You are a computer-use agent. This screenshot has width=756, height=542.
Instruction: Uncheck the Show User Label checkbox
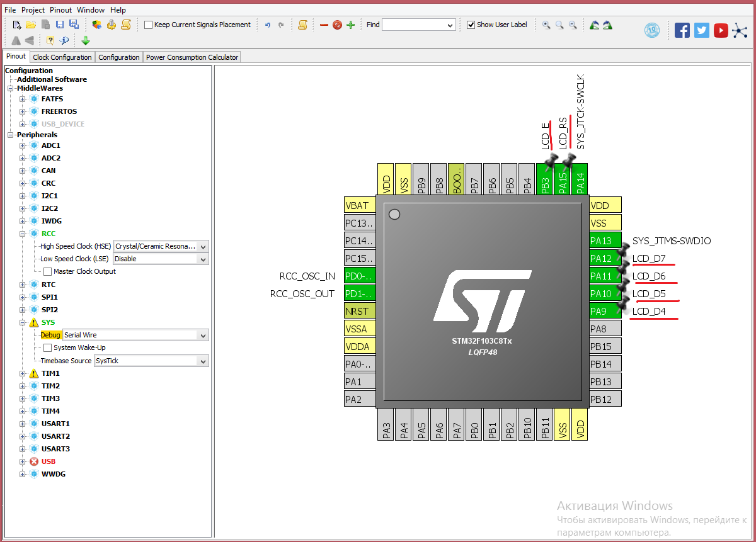(471, 25)
